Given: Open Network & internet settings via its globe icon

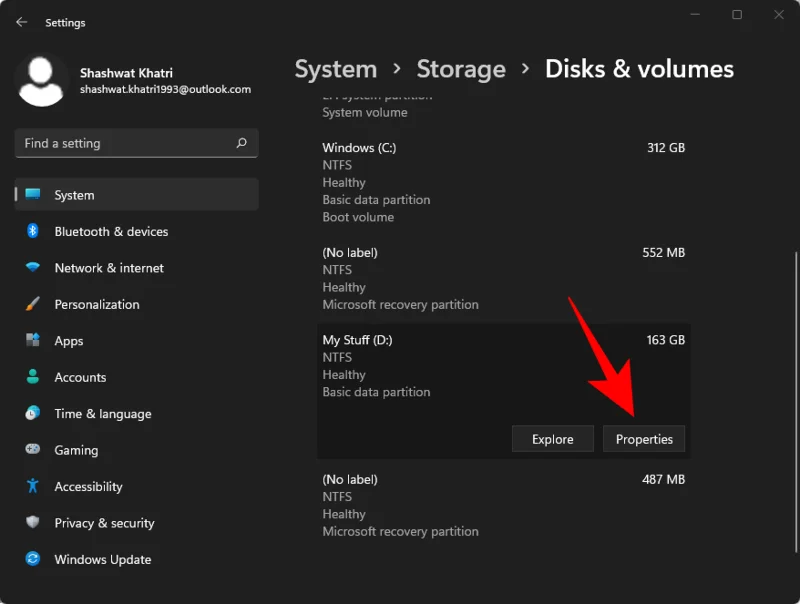Looking at the screenshot, I should [32, 268].
